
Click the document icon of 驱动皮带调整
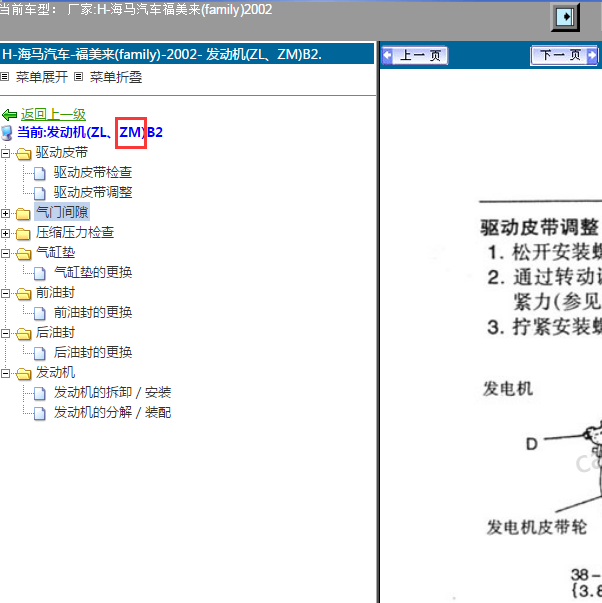point(40,193)
